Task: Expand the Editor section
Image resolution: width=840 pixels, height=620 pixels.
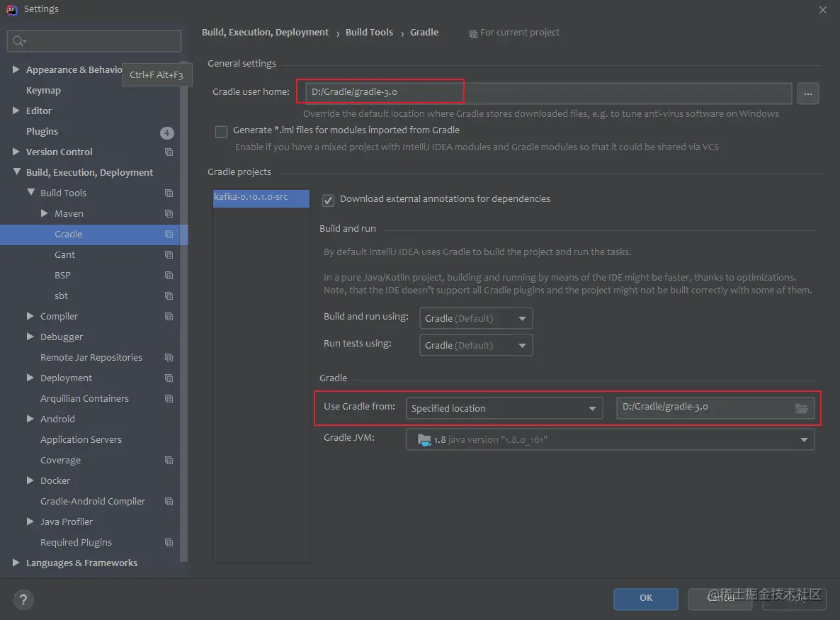Action: 16,111
